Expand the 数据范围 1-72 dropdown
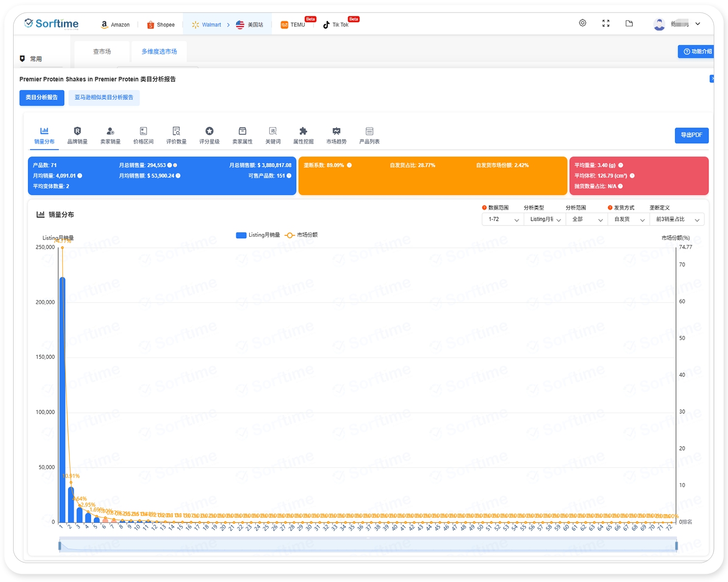This screenshot has width=728, height=582. click(503, 220)
